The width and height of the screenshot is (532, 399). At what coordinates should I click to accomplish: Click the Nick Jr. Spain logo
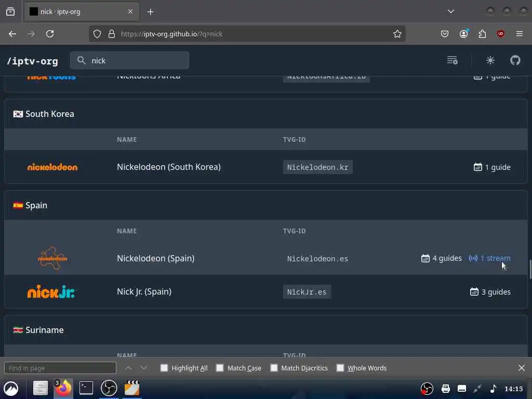pyautogui.click(x=51, y=292)
